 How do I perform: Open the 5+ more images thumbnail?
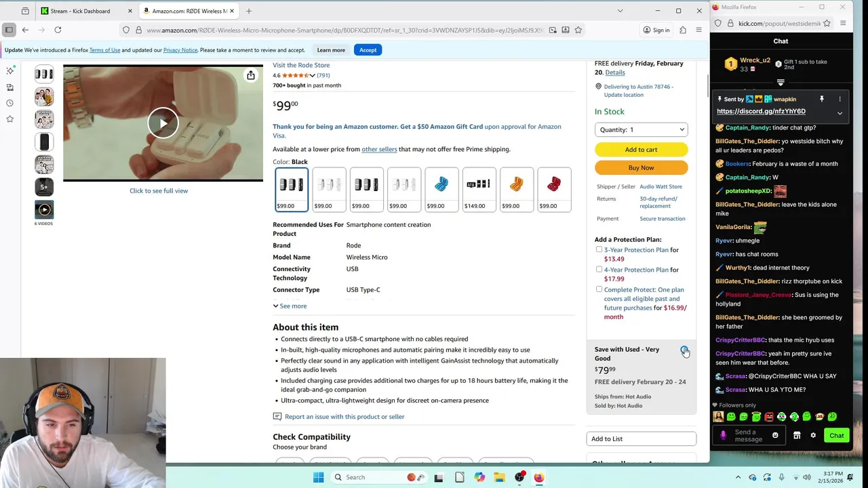click(44, 186)
